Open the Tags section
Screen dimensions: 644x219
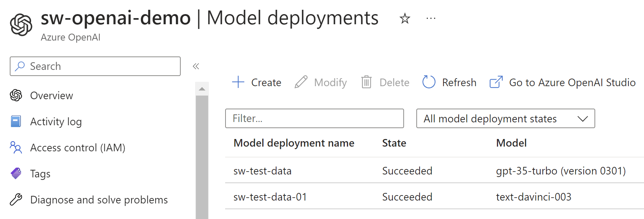tap(40, 174)
